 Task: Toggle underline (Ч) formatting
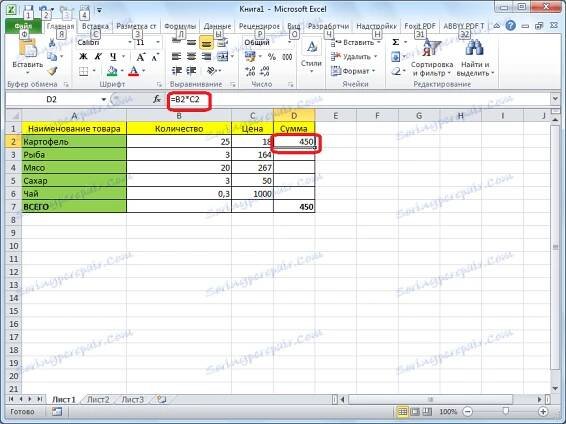pyautogui.click(x=113, y=57)
